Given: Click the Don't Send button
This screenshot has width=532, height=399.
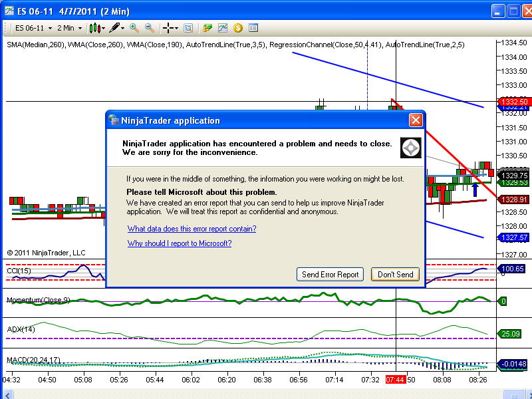Looking at the screenshot, I should click(395, 274).
